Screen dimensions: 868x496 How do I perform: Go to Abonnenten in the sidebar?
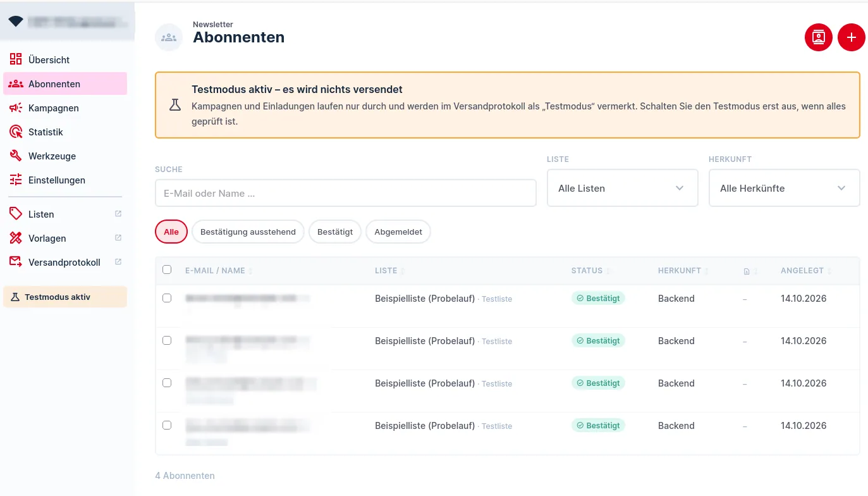point(65,84)
